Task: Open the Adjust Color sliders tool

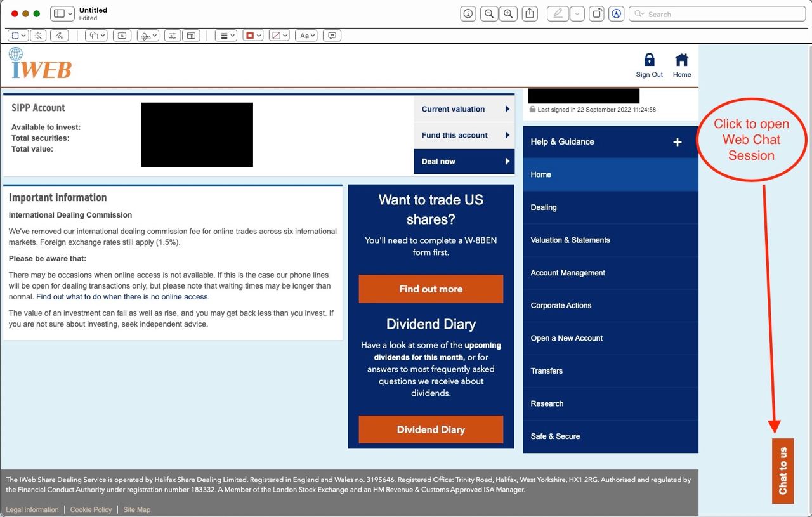Action: pyautogui.click(x=173, y=36)
